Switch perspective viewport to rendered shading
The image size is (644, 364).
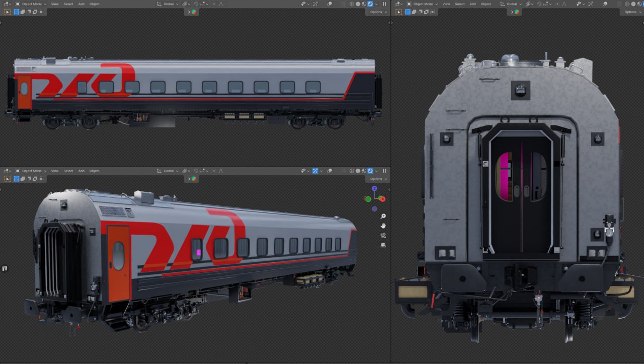coord(370,171)
